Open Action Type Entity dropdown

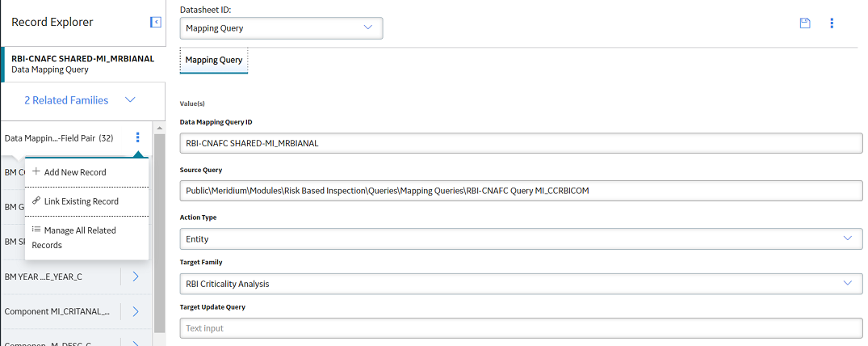(x=521, y=239)
